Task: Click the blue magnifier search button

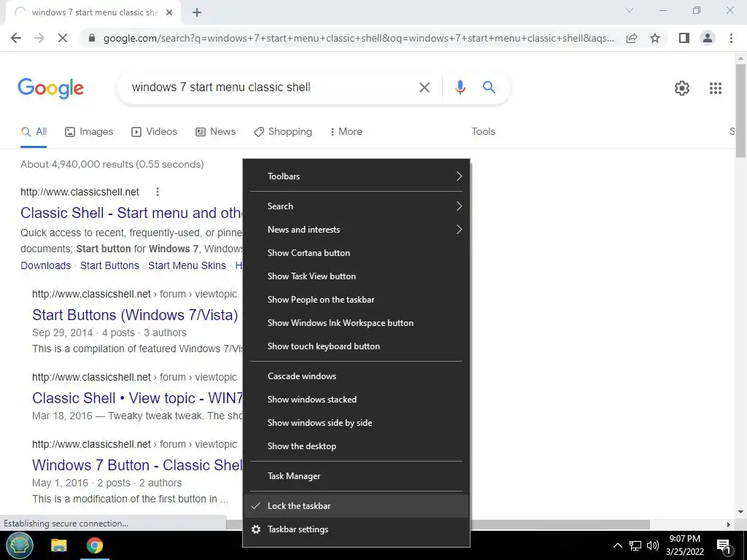Action: point(489,87)
